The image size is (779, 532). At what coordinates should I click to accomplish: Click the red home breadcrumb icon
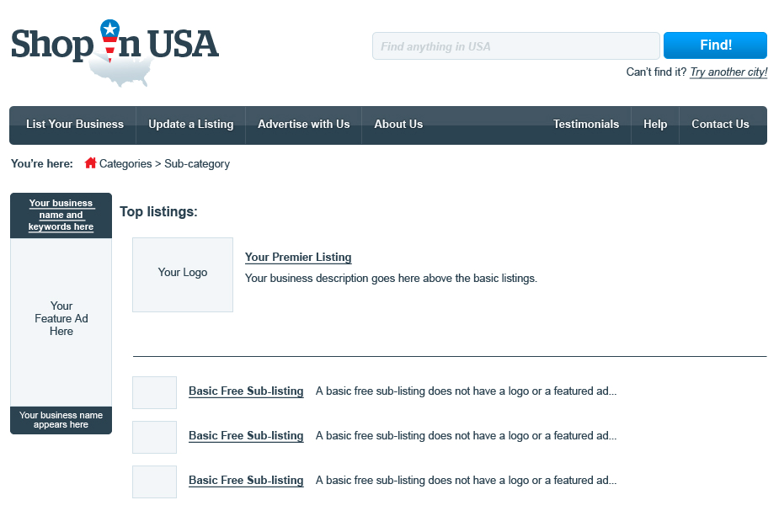tap(90, 163)
